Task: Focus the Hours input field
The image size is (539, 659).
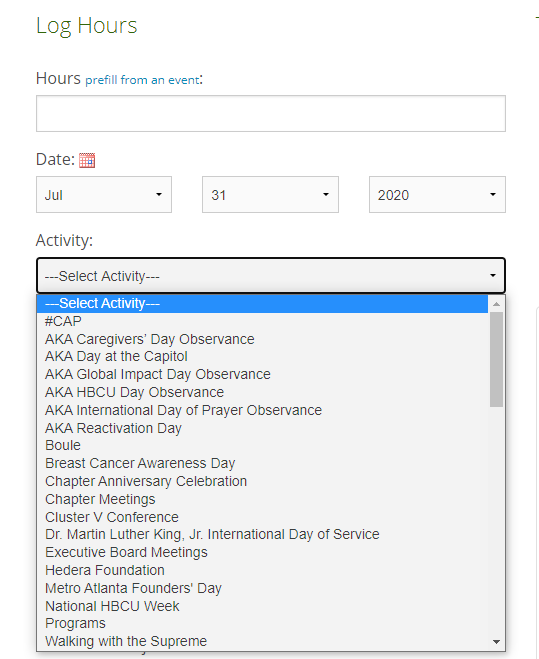Action: (271, 113)
